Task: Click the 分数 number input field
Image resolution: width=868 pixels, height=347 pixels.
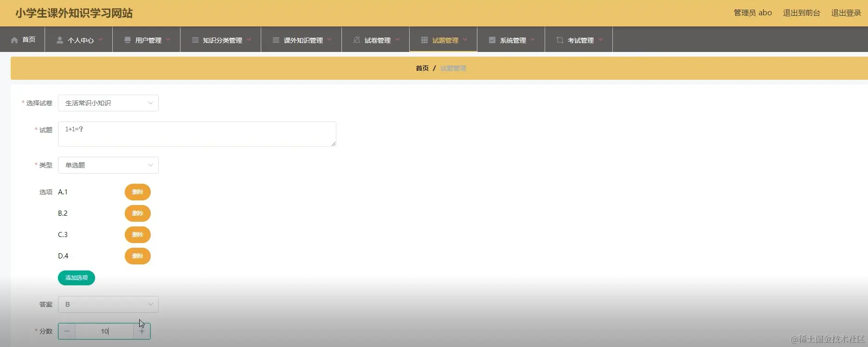Action: click(x=104, y=331)
